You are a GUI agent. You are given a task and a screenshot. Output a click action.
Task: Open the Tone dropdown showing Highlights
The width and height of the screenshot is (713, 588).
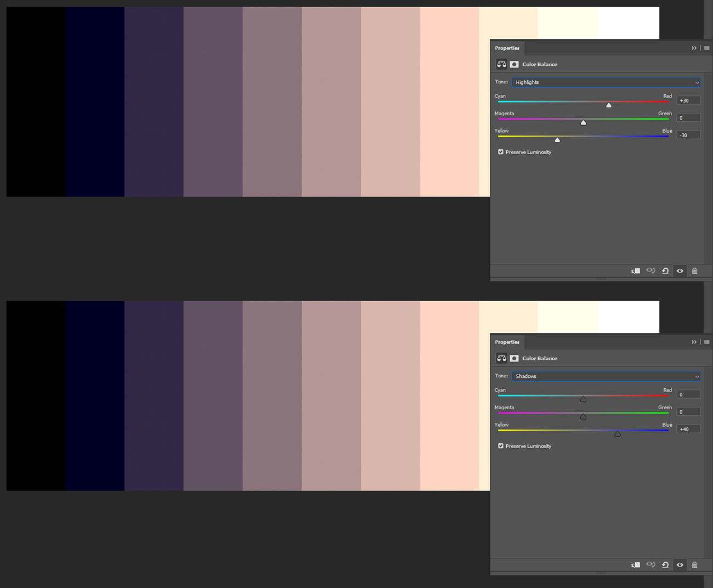pos(606,82)
